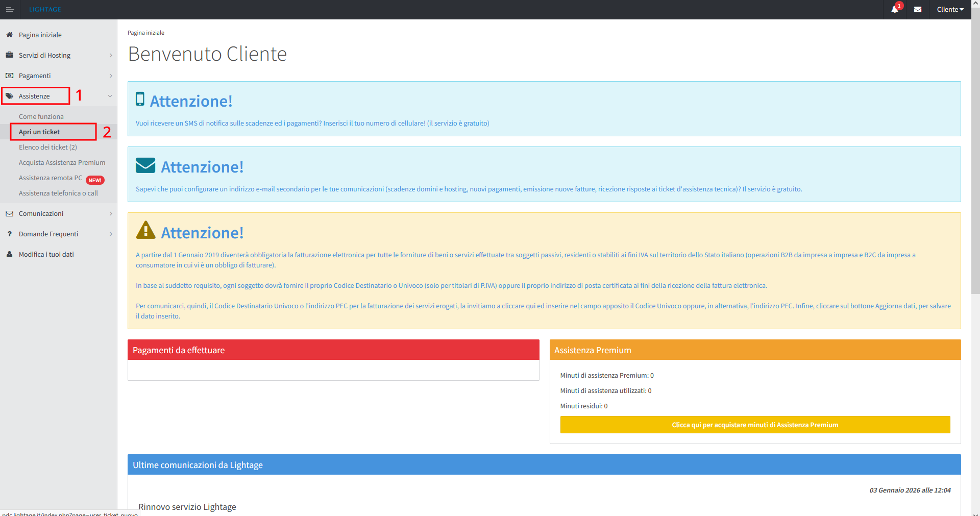Click the vertical page scrollbar
980x516 pixels.
click(x=975, y=153)
